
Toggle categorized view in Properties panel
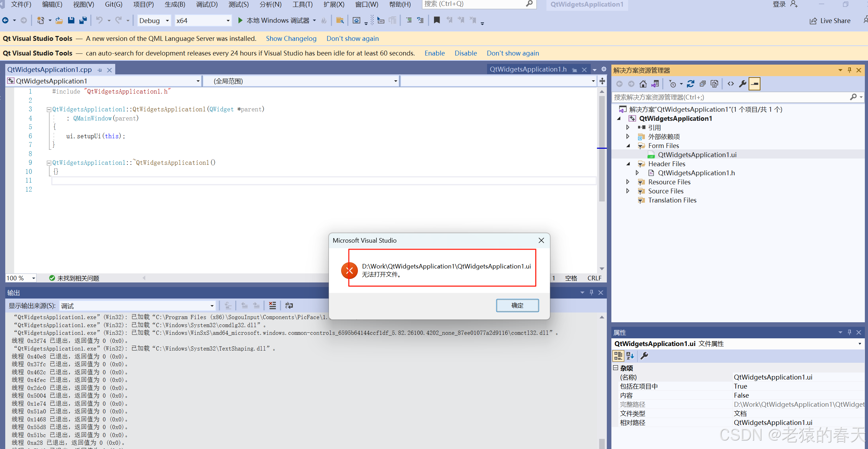[x=618, y=356]
